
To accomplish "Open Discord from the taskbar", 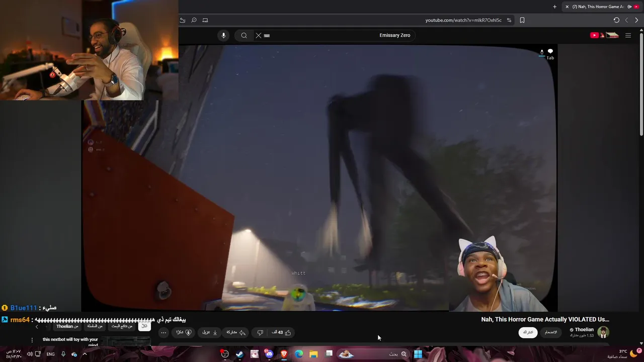I will click(269, 354).
